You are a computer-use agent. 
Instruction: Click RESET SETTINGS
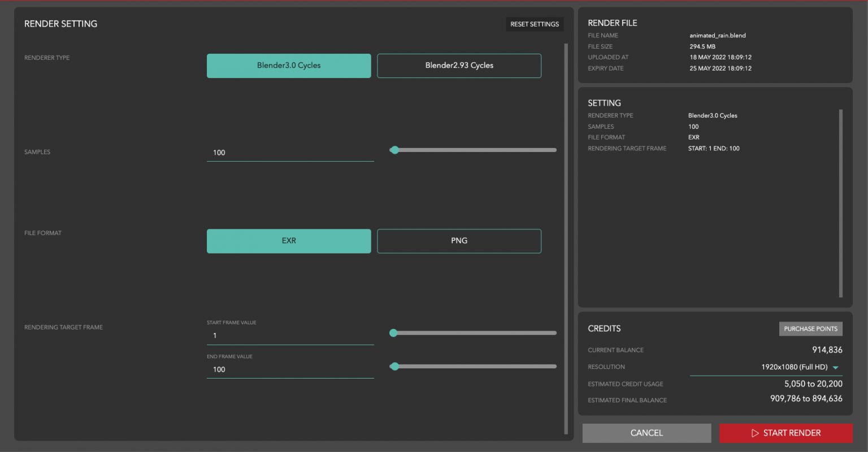pyautogui.click(x=535, y=24)
